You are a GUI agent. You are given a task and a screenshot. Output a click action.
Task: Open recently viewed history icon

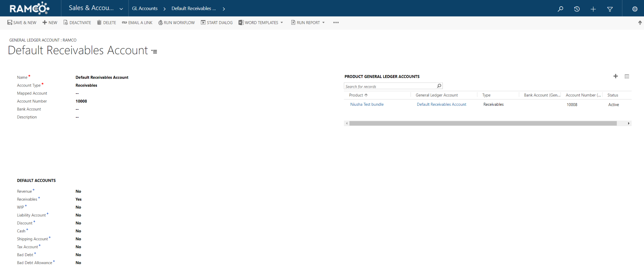point(577,9)
